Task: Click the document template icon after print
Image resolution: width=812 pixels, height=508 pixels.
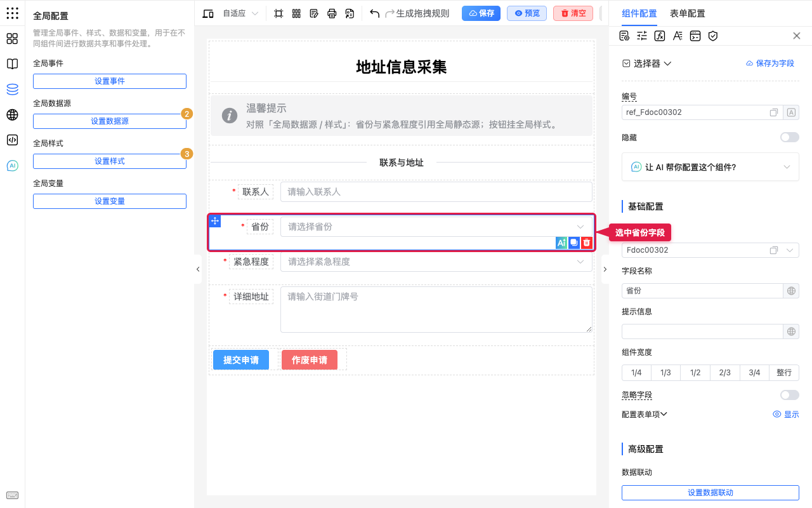Action: pyautogui.click(x=350, y=13)
